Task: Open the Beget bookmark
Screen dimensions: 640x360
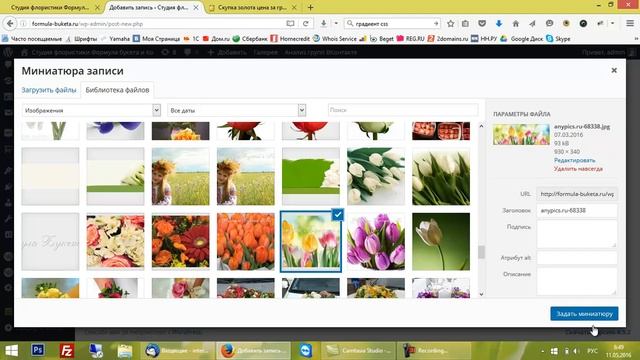Action: (x=382, y=39)
